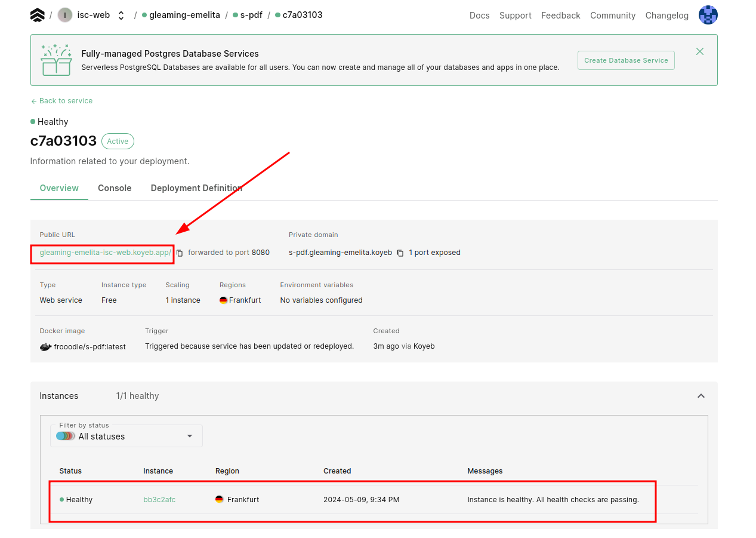Screen dimensions: 756x538
Task: Click the Docker whale image icon
Action: [45, 346]
